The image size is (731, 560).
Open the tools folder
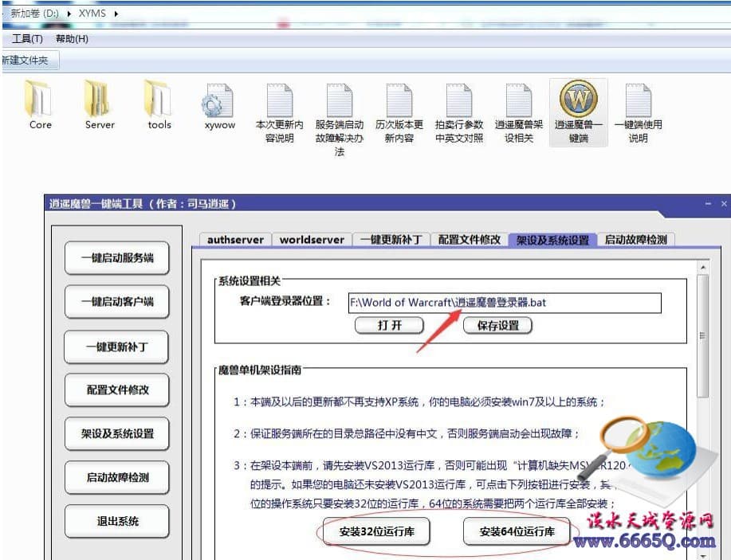[x=159, y=104]
